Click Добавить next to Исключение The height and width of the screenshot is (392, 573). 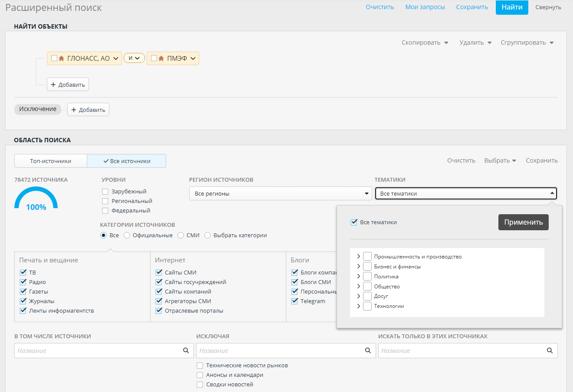pyautogui.click(x=88, y=110)
